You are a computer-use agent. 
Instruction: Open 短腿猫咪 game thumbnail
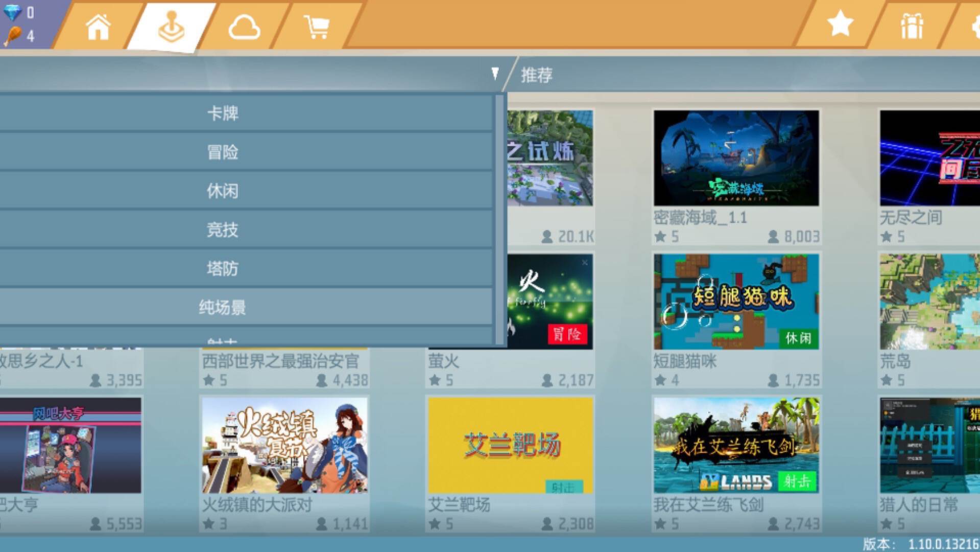click(736, 302)
